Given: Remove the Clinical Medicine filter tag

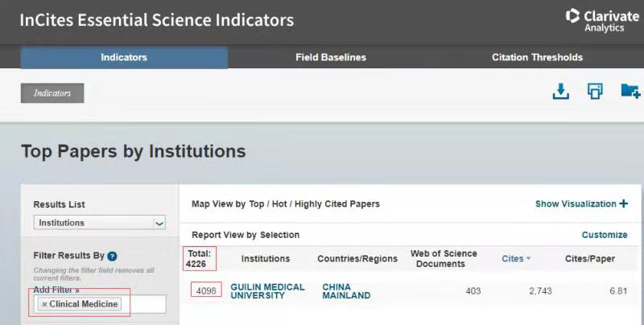Looking at the screenshot, I should (44, 304).
